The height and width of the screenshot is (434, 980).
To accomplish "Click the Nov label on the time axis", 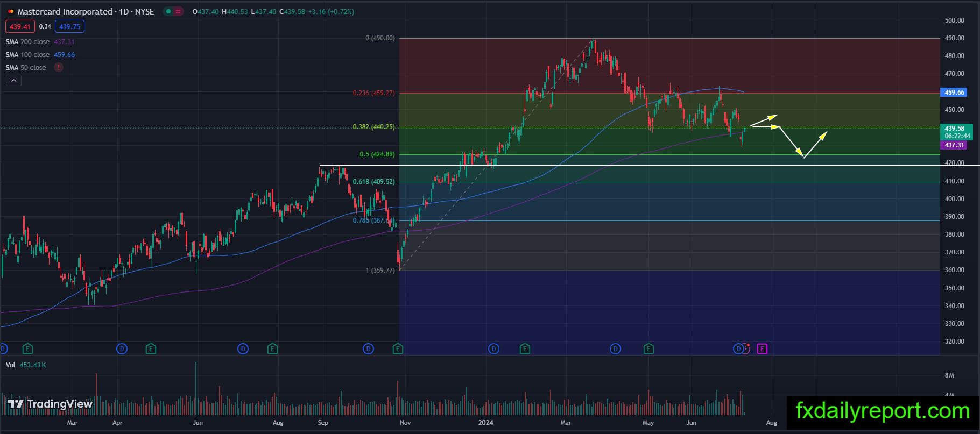I will (x=405, y=423).
